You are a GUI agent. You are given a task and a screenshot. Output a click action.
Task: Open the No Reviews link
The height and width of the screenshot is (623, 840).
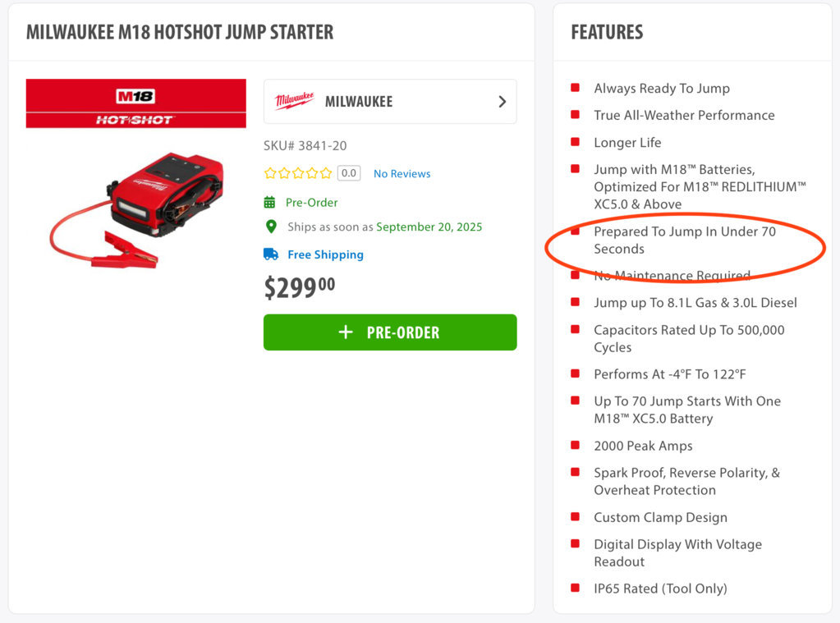[x=402, y=173]
